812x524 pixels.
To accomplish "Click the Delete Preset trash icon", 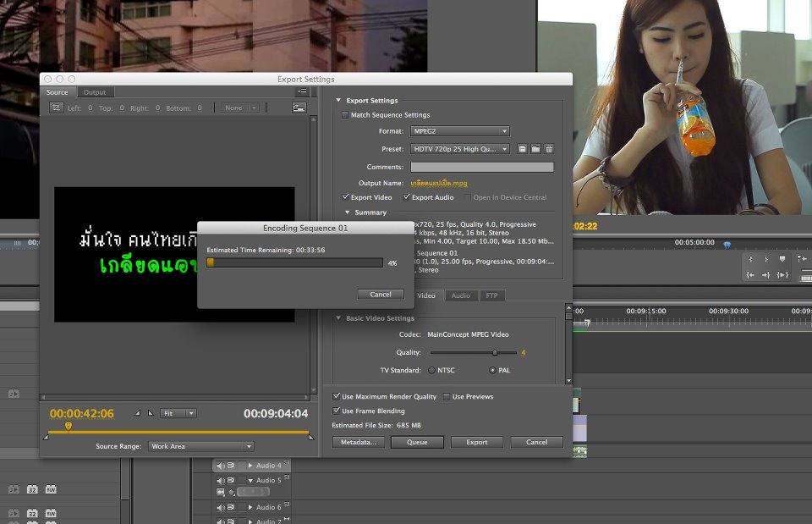I will coord(548,149).
